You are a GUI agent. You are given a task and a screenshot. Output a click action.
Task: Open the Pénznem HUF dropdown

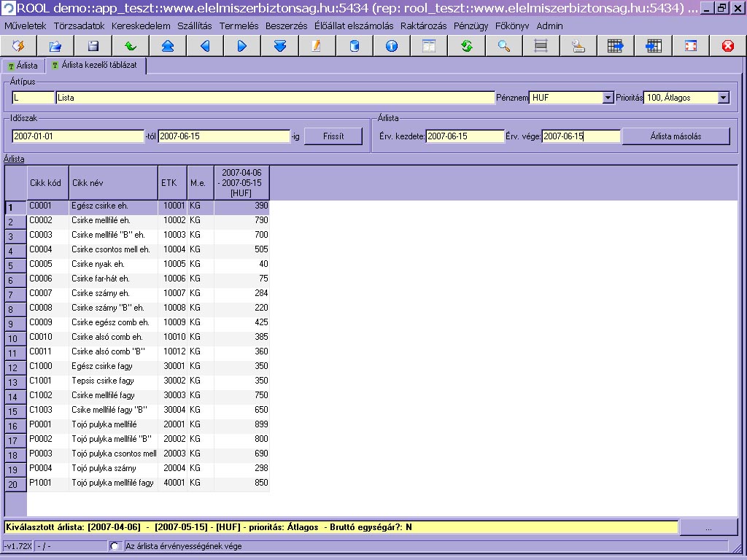pos(608,98)
